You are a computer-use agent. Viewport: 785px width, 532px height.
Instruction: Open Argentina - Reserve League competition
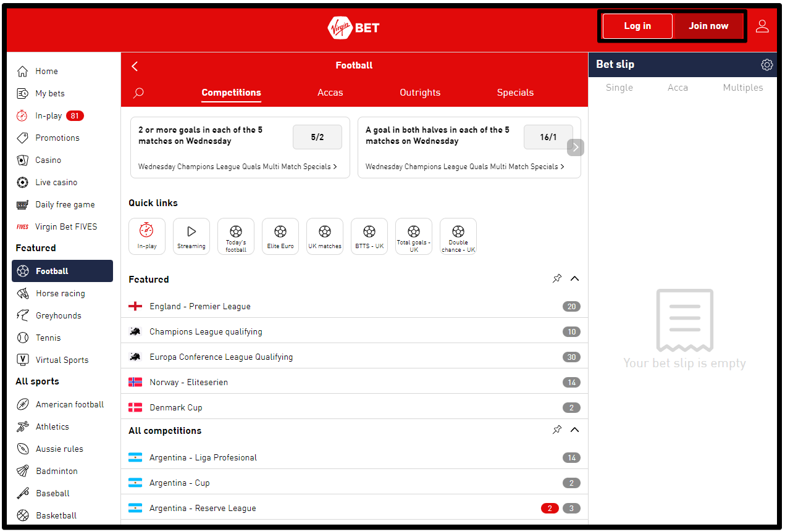(x=355, y=508)
